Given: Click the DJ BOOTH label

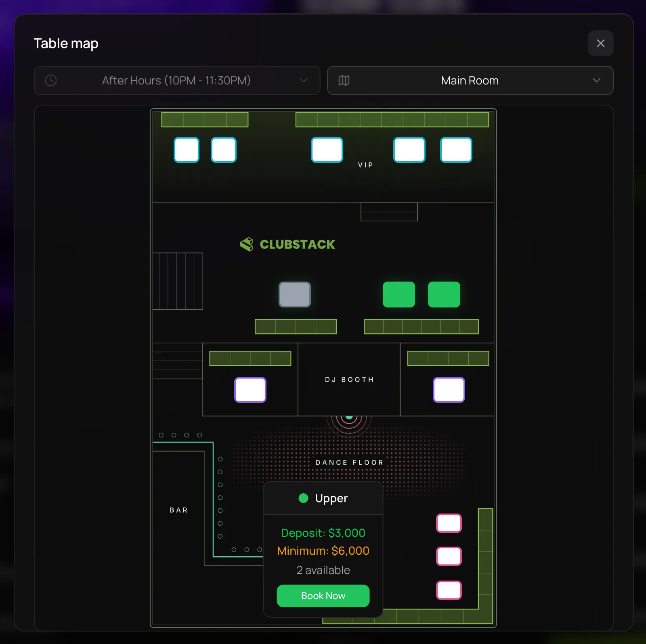Looking at the screenshot, I should coord(350,379).
